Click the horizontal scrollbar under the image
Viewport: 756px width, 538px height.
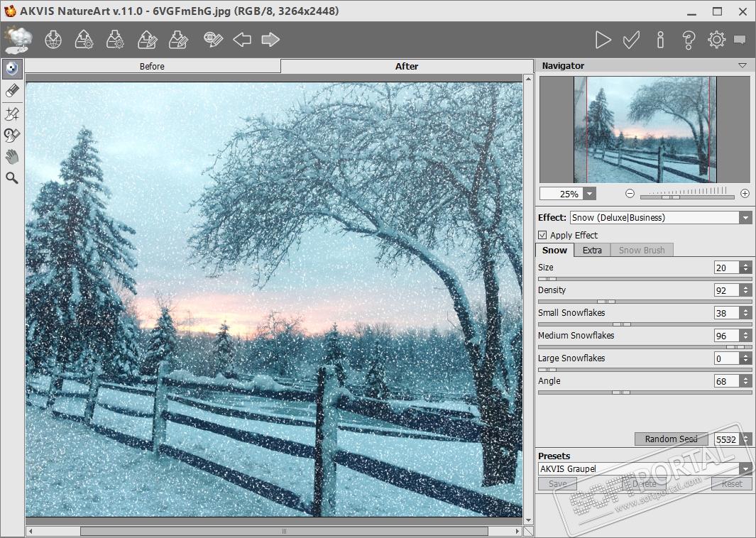(274, 531)
